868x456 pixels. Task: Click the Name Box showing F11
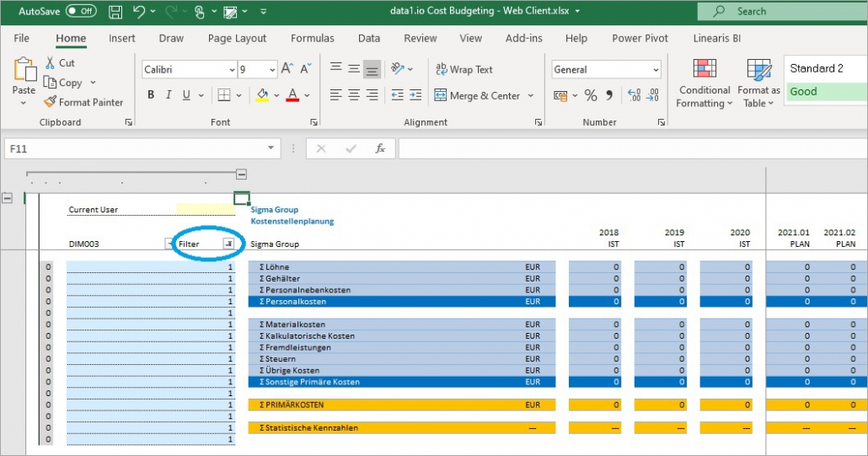coord(135,148)
